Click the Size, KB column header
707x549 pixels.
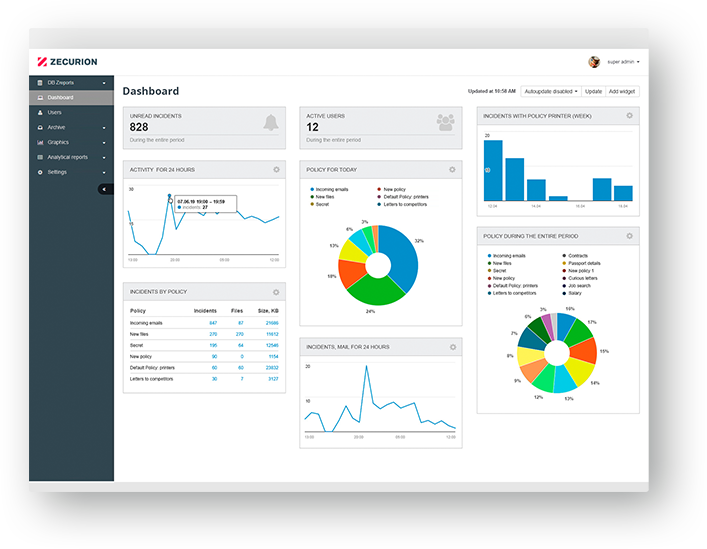coord(268,311)
